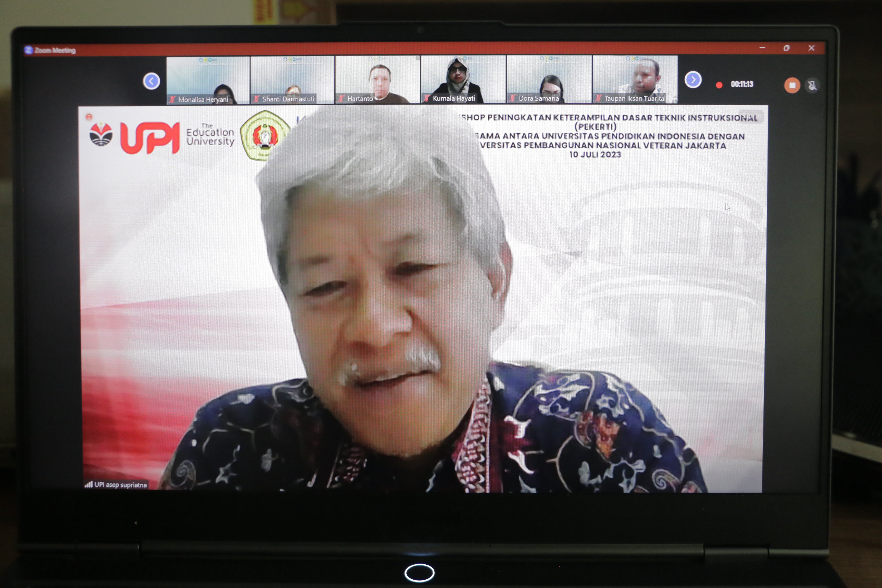Screen dimensions: 882x588
Task: Click previous participants arrow in thumbnail strip
Action: coord(151,81)
